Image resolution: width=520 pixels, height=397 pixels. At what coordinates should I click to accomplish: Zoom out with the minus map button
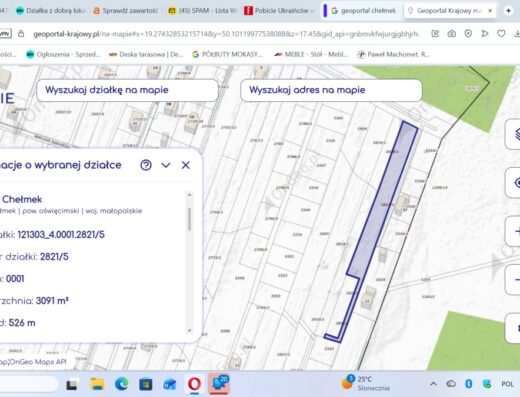pos(514,279)
